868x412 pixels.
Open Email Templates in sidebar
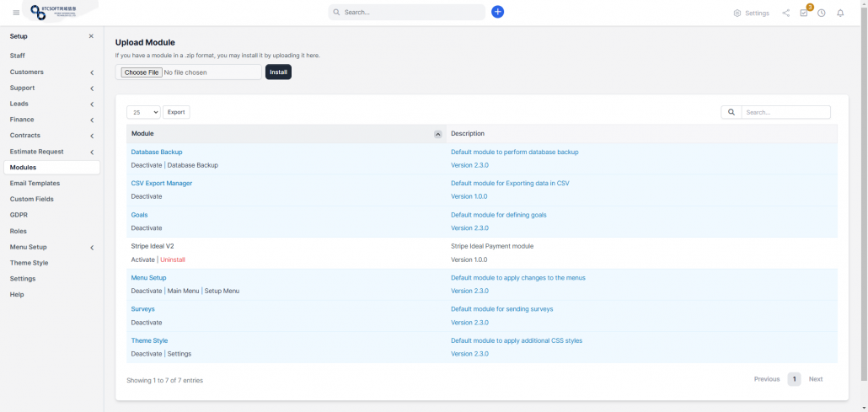[35, 183]
